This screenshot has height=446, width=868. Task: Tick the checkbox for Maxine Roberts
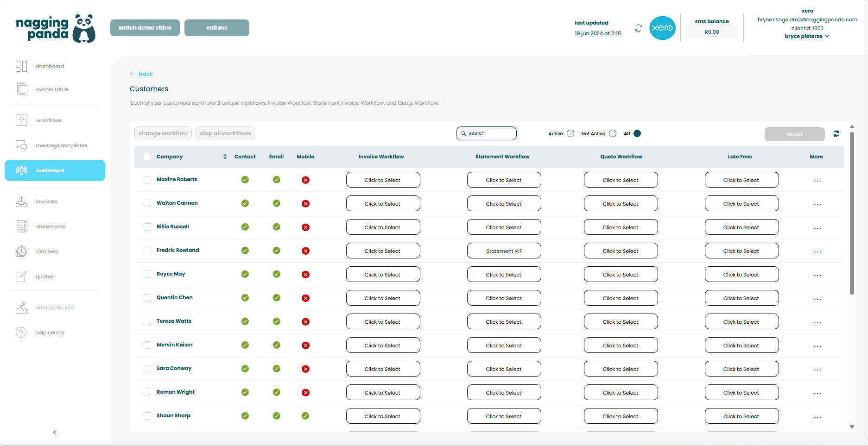click(147, 180)
